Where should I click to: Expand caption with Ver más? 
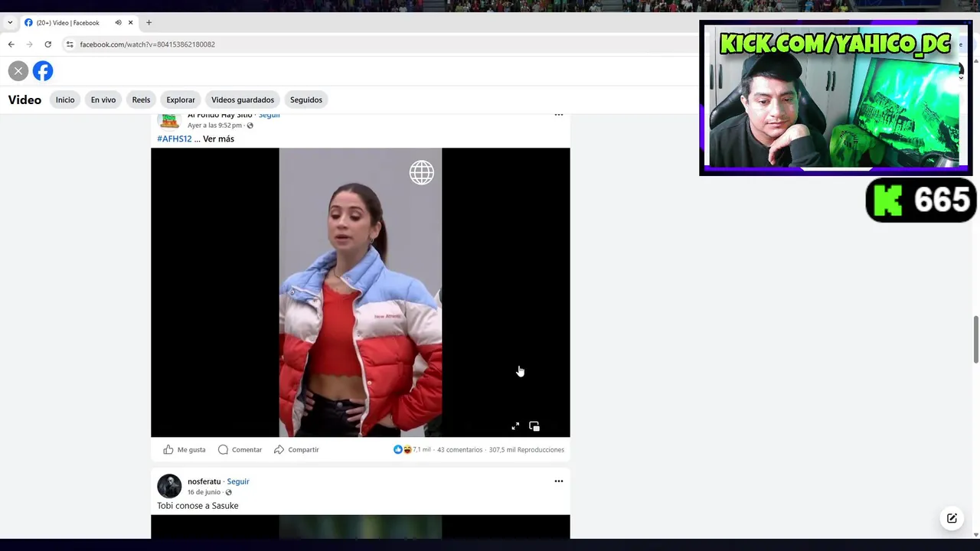pyautogui.click(x=218, y=139)
